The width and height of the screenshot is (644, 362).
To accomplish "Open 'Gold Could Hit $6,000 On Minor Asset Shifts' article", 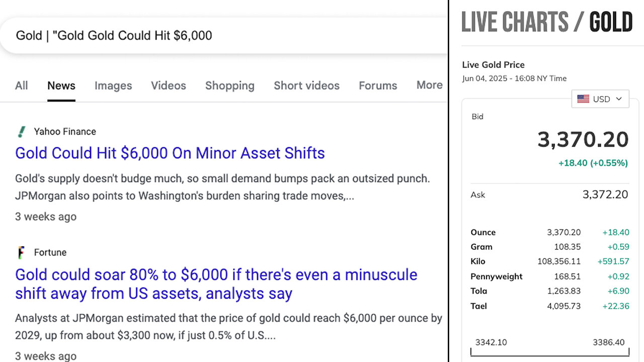I will pos(170,153).
